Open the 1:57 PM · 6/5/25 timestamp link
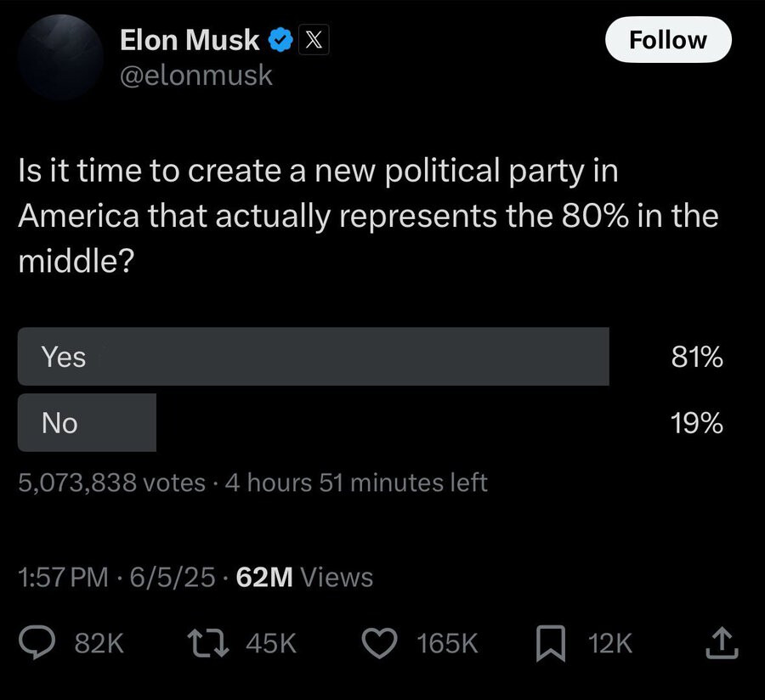 click(116, 577)
